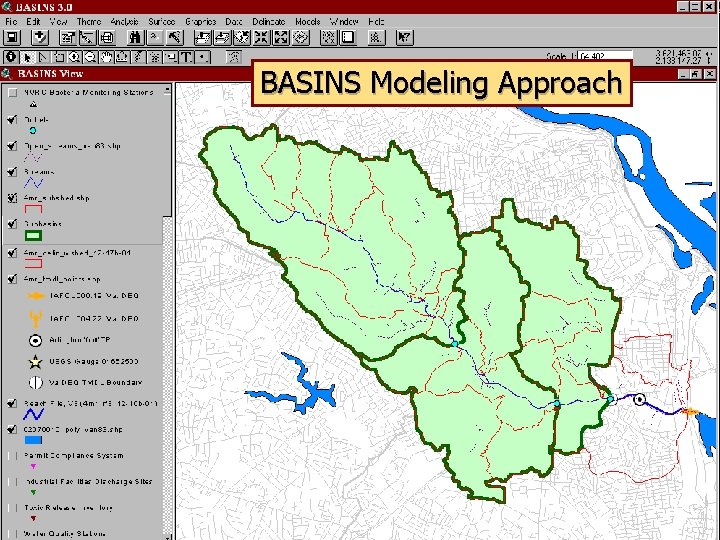Screen dimensions: 720x540
Task: Enable the Permit Compliance System checkbox
Action: click(x=13, y=456)
